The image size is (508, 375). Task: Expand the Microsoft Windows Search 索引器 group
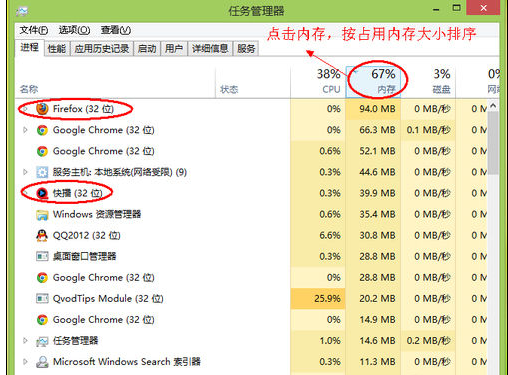coord(25,362)
